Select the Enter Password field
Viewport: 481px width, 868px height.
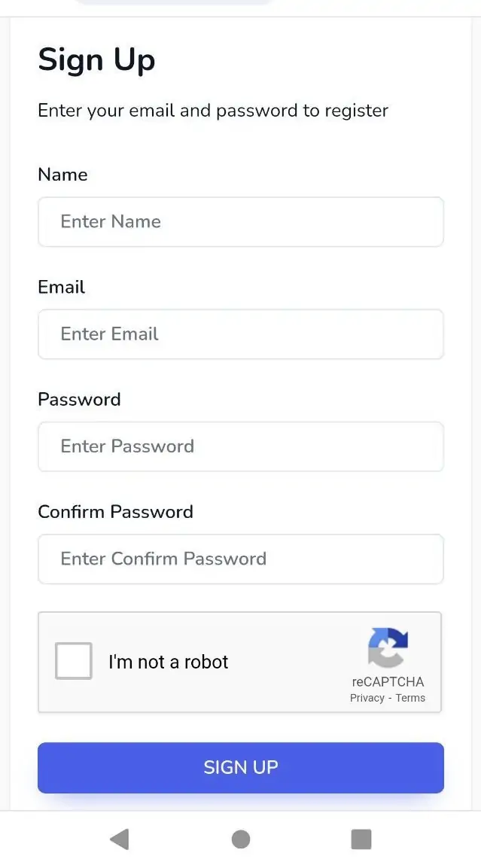click(x=240, y=446)
